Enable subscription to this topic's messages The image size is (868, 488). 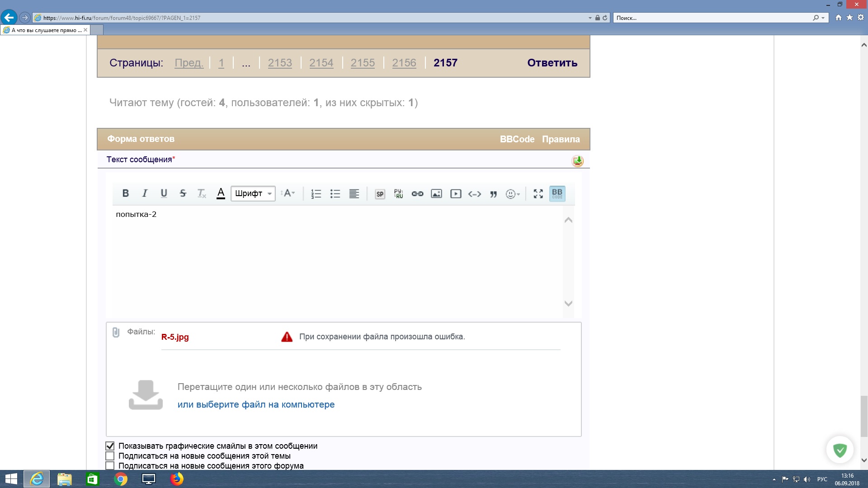point(110,456)
